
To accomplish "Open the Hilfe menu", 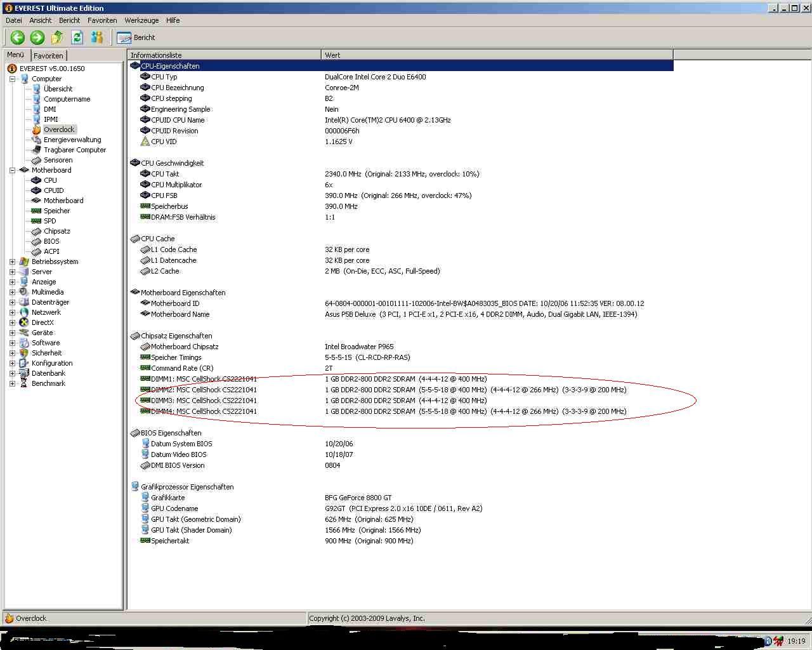I will (x=173, y=20).
